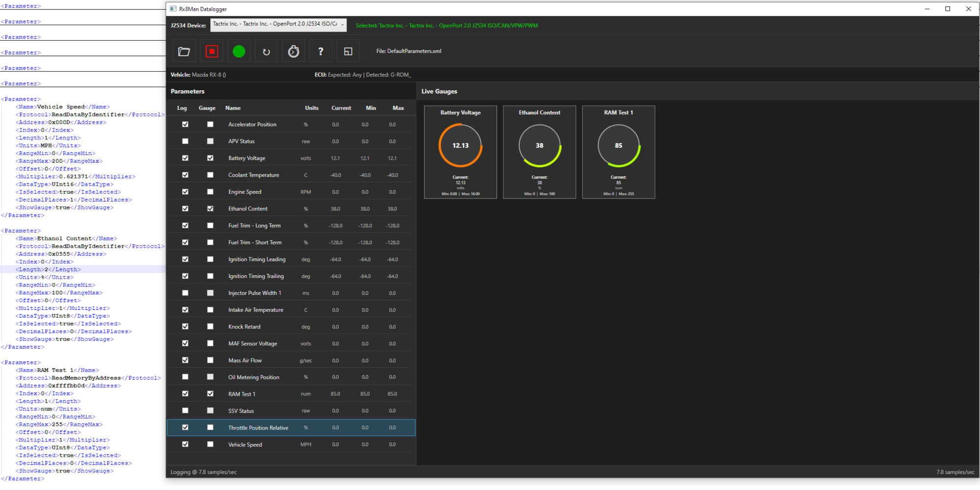The height and width of the screenshot is (490, 980).
Task: Maximize the Rx8Man Datalogger window
Action: pos(948,9)
